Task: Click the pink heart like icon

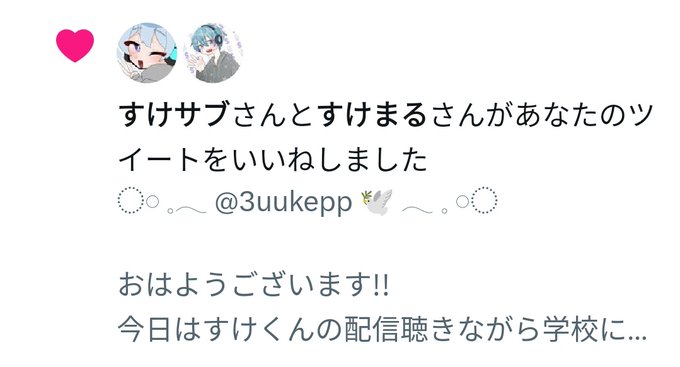Action: [x=75, y=45]
